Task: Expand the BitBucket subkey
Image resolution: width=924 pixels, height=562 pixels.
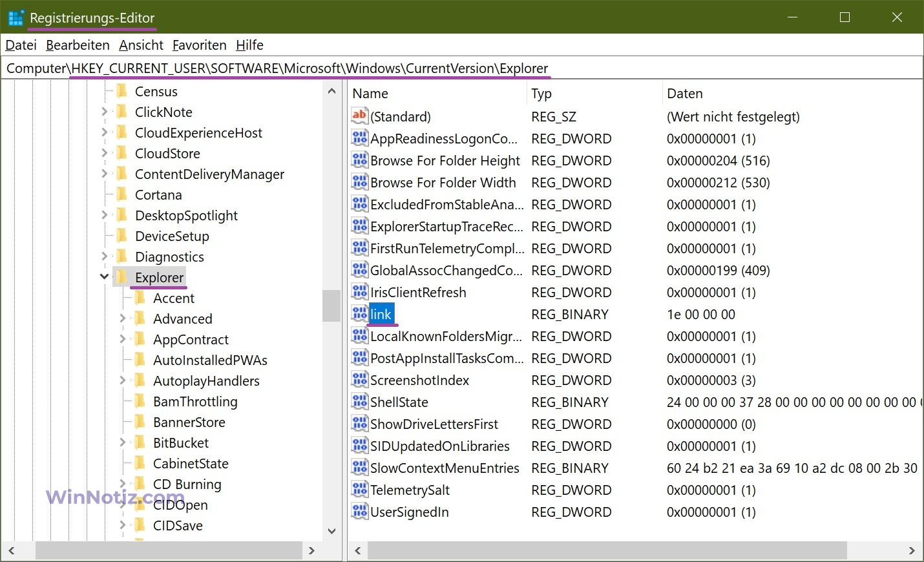Action: pos(122,442)
